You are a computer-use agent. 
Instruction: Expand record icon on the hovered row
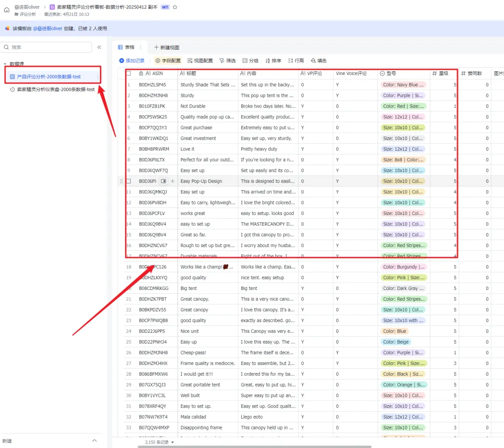[x=163, y=181]
